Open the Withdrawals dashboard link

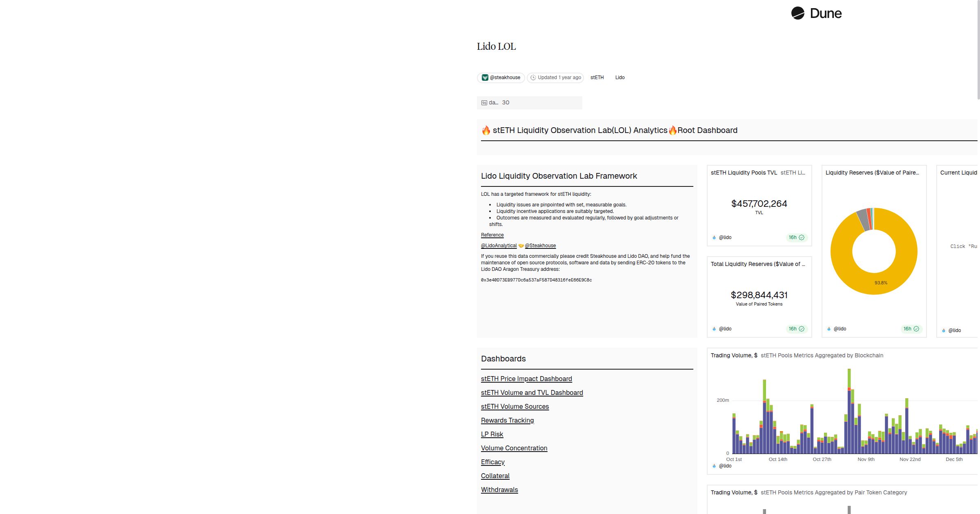coord(499,490)
